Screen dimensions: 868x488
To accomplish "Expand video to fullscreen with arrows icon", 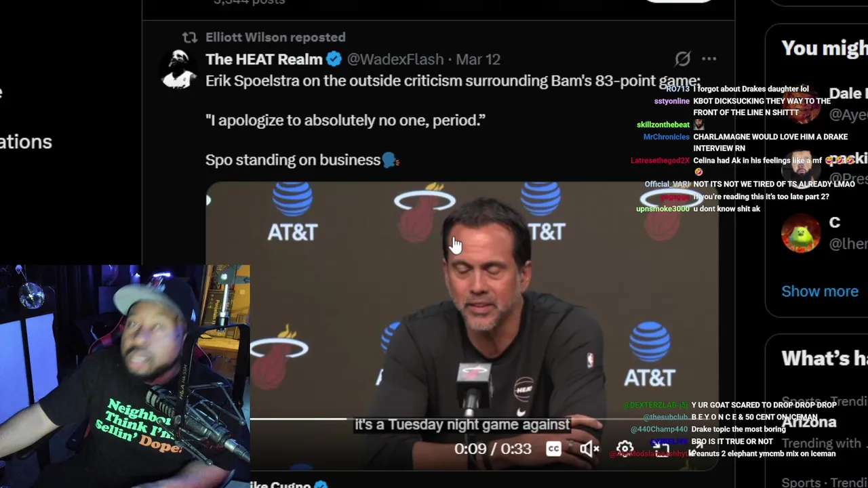I will point(695,449).
